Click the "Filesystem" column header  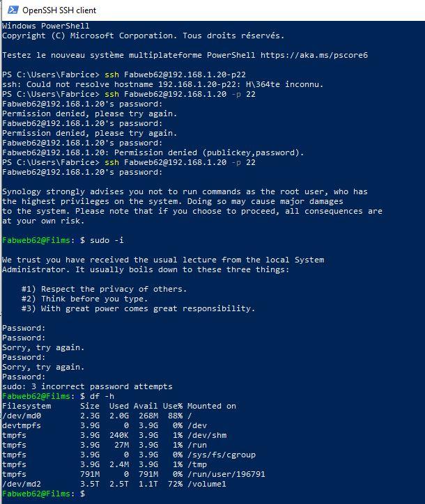pyautogui.click(x=26, y=406)
